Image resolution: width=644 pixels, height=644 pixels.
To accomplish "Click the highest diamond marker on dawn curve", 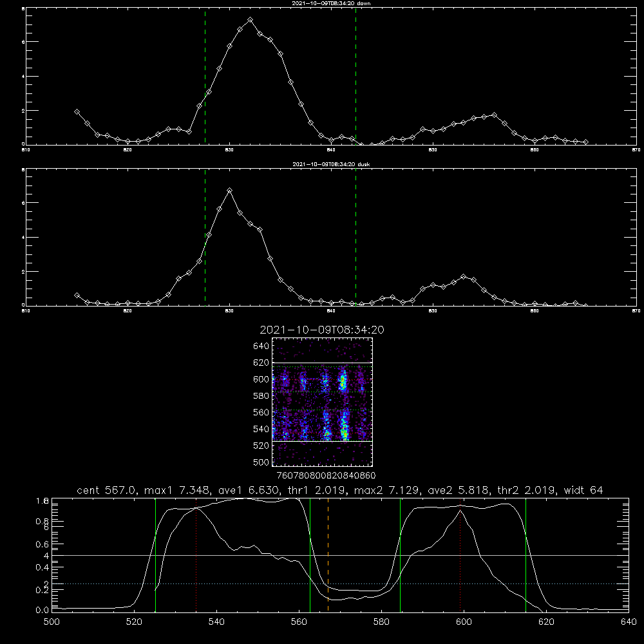I will point(250,20).
